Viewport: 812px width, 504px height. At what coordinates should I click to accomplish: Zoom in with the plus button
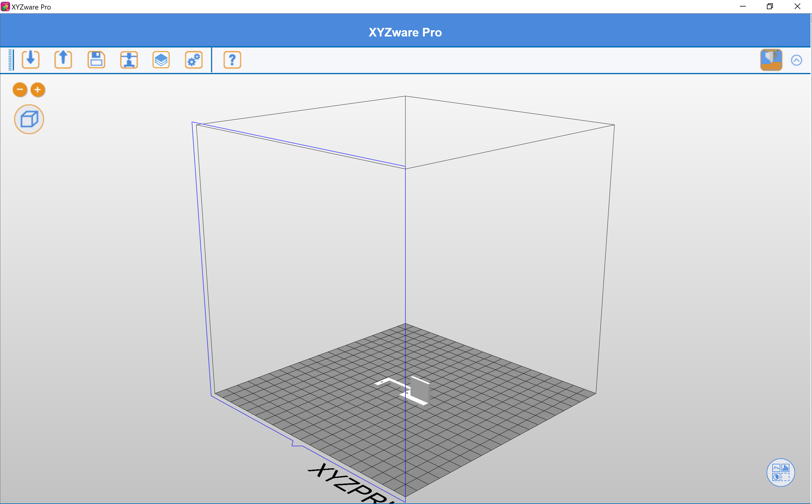click(38, 90)
